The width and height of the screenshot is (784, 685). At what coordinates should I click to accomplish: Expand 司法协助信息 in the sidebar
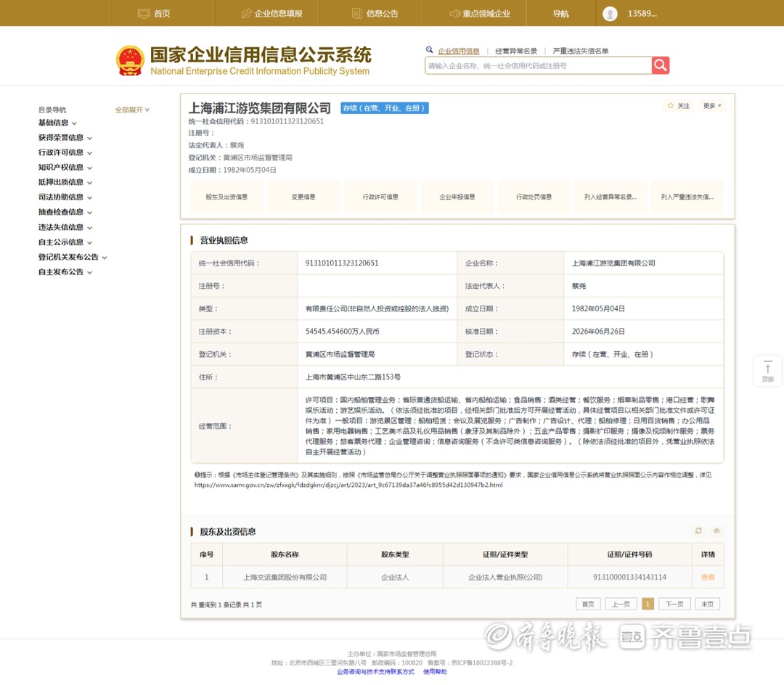(65, 197)
